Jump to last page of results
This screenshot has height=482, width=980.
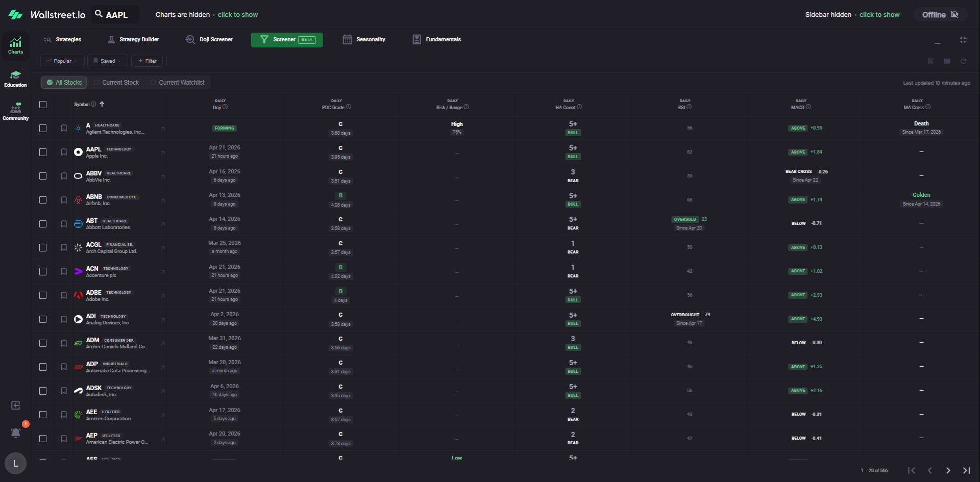966,470
